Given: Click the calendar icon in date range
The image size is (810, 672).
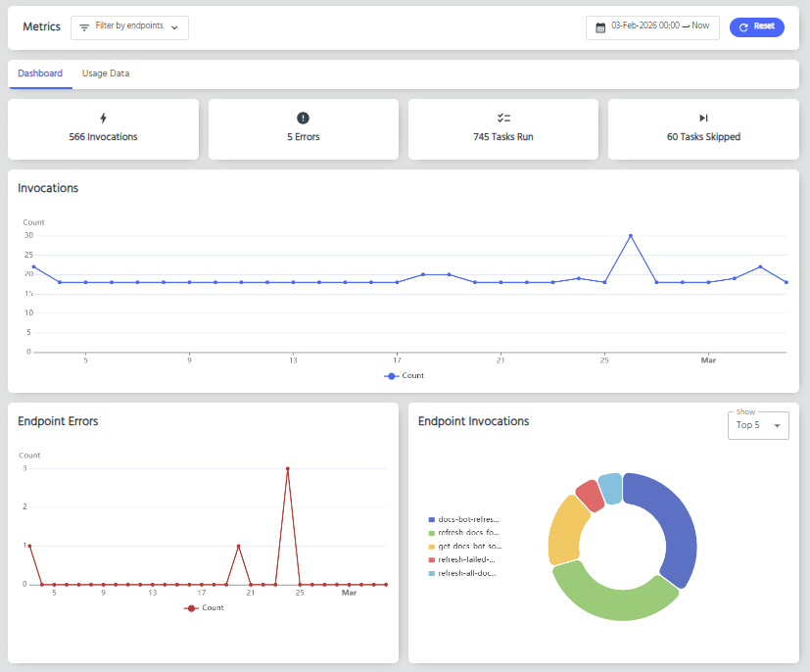Looking at the screenshot, I should [x=600, y=27].
